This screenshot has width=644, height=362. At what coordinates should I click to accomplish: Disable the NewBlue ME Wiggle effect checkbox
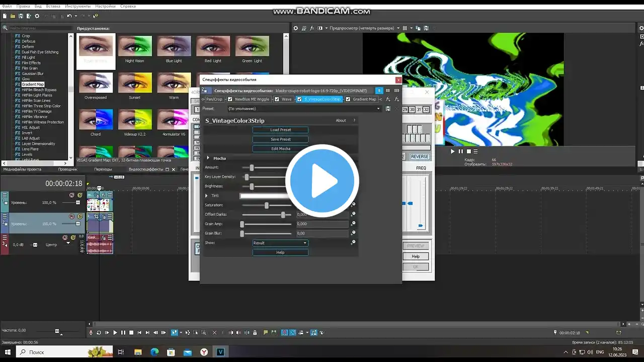[230, 99]
